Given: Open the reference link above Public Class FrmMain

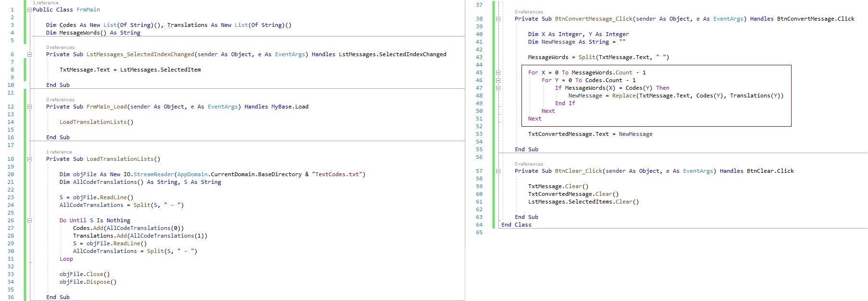Looking at the screenshot, I should [46, 3].
